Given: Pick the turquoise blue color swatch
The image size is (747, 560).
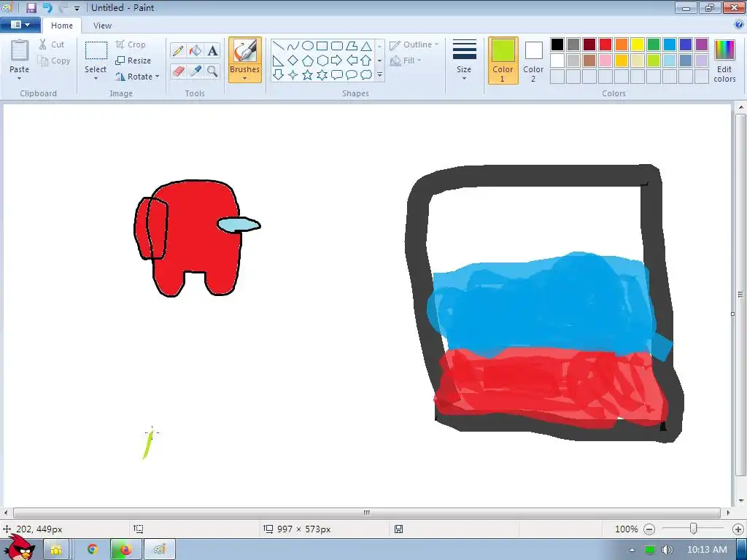Looking at the screenshot, I should 670,44.
